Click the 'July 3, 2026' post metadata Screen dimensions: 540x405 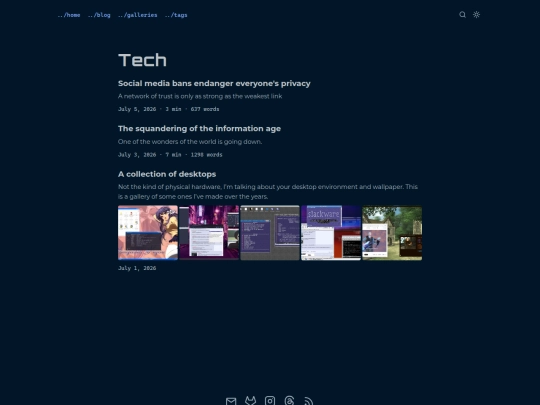[x=170, y=155]
